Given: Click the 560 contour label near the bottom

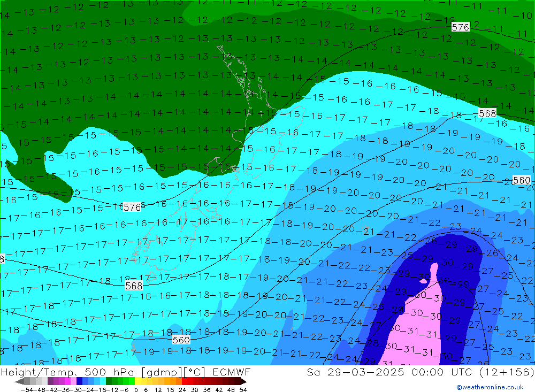Looking at the screenshot, I should click(x=181, y=340).
